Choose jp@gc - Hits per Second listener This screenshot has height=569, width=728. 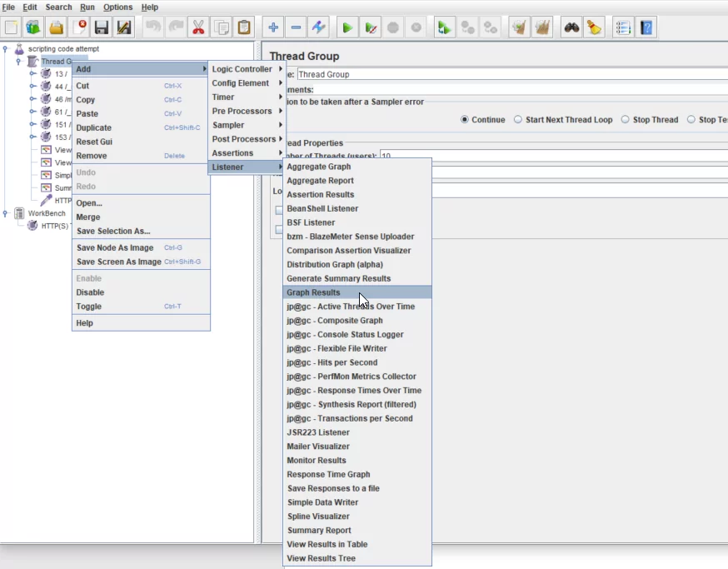tap(357, 362)
